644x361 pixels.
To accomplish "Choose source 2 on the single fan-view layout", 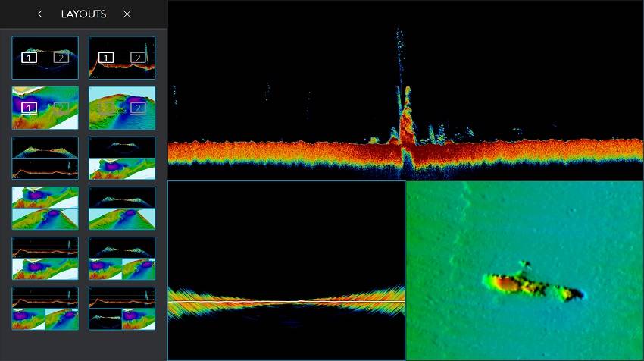I will coord(61,58).
